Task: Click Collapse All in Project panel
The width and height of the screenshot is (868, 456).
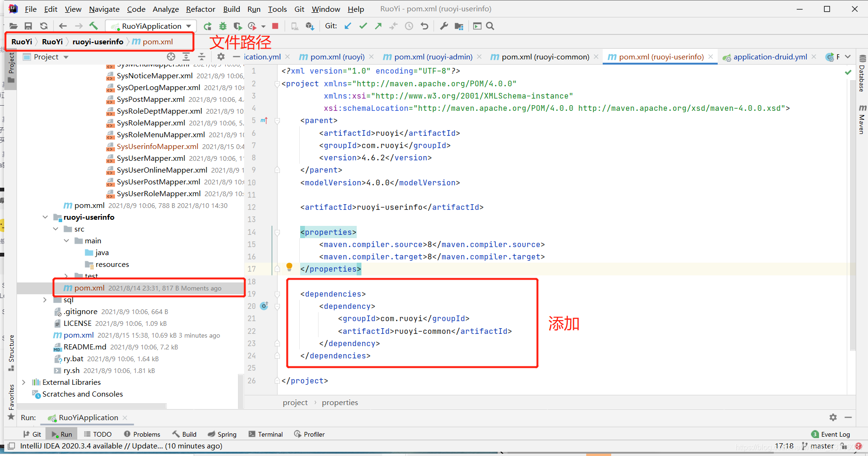Action: (202, 57)
